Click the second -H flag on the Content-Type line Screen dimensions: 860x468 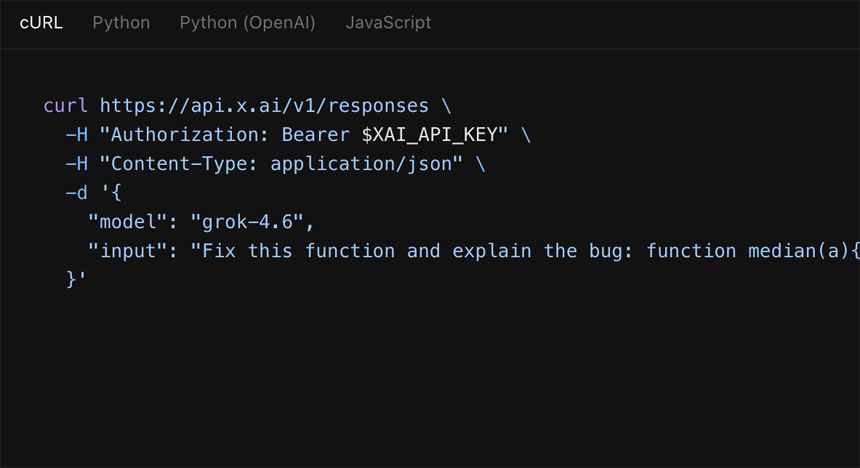(77, 163)
